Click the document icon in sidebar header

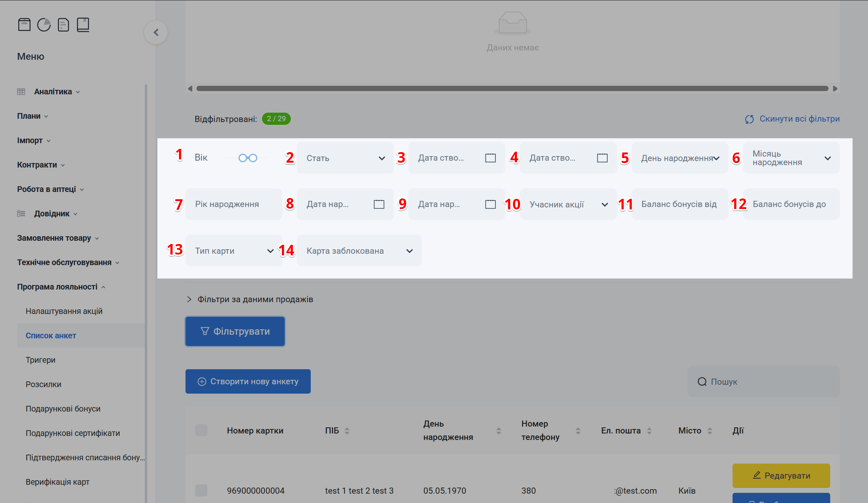click(x=63, y=25)
